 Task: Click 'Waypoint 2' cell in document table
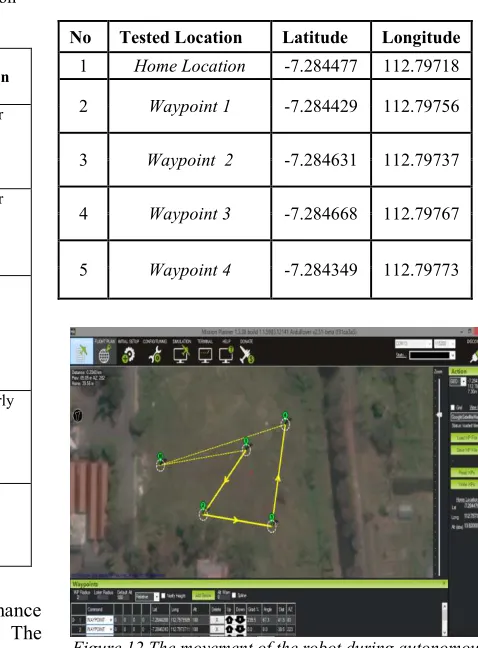click(x=190, y=160)
